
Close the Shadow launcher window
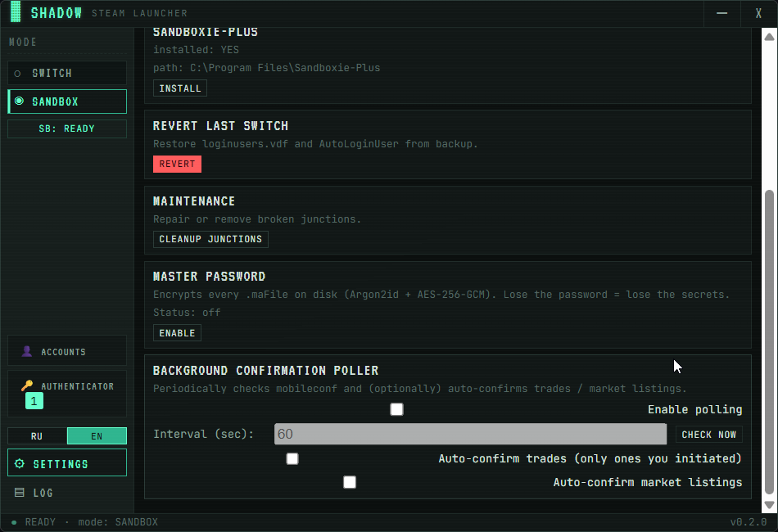coord(758,13)
